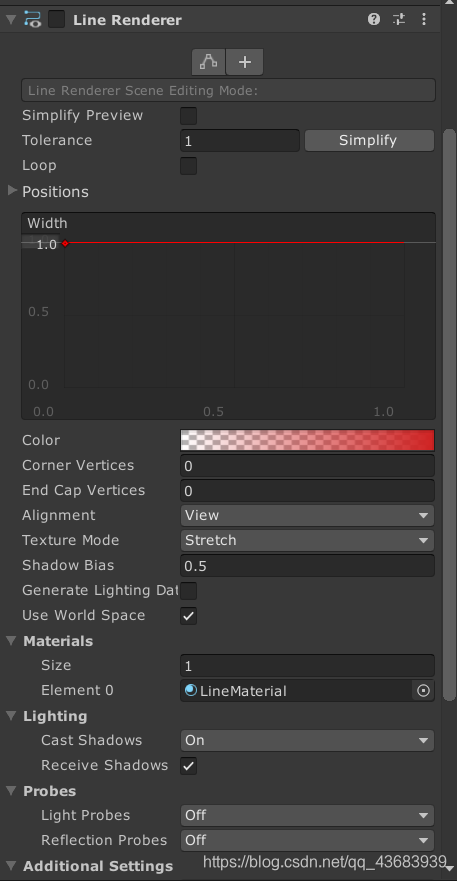Click the Line Renderer component icon
Image resolution: width=457 pixels, height=881 pixels.
pyautogui.click(x=33, y=20)
